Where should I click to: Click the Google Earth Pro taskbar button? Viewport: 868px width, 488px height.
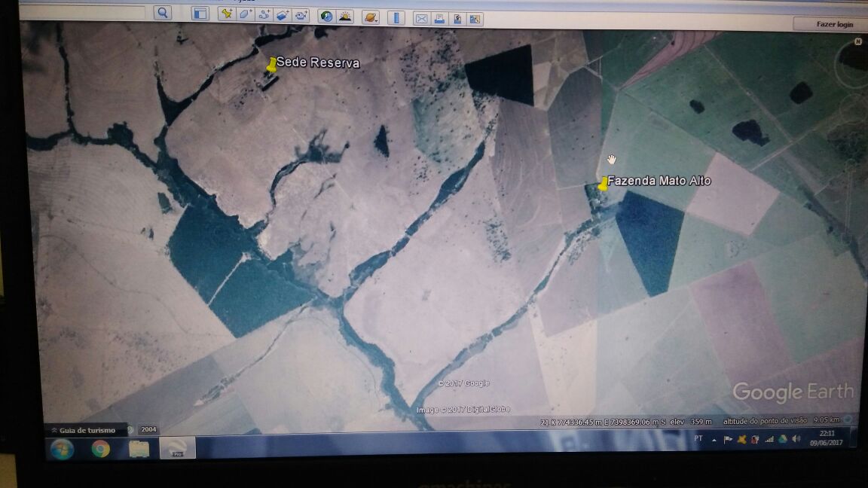(x=178, y=448)
